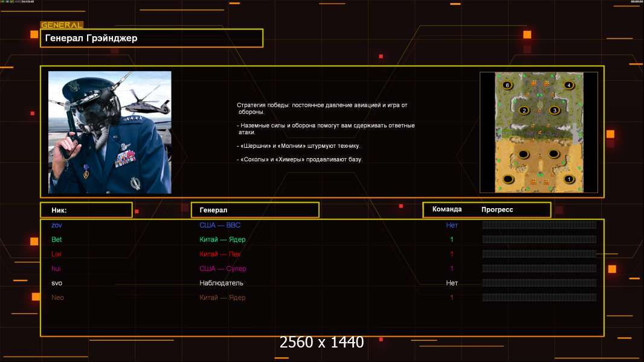Click General Granger's portrait image

coord(109,132)
